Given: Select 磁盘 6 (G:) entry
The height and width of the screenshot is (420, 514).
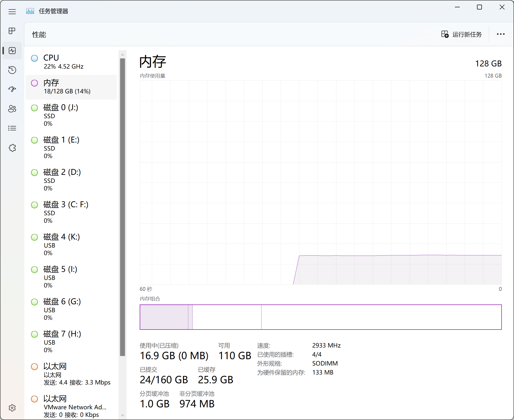Looking at the screenshot, I should coord(71,309).
